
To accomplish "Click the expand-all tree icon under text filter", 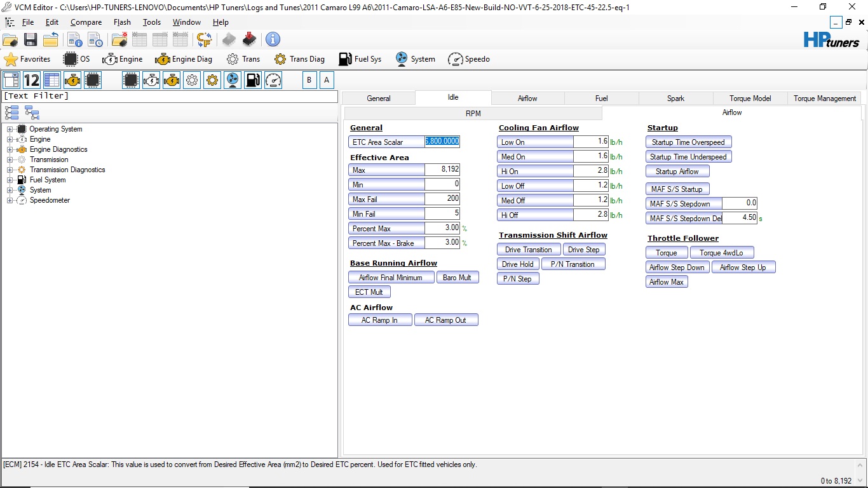I will [11, 113].
